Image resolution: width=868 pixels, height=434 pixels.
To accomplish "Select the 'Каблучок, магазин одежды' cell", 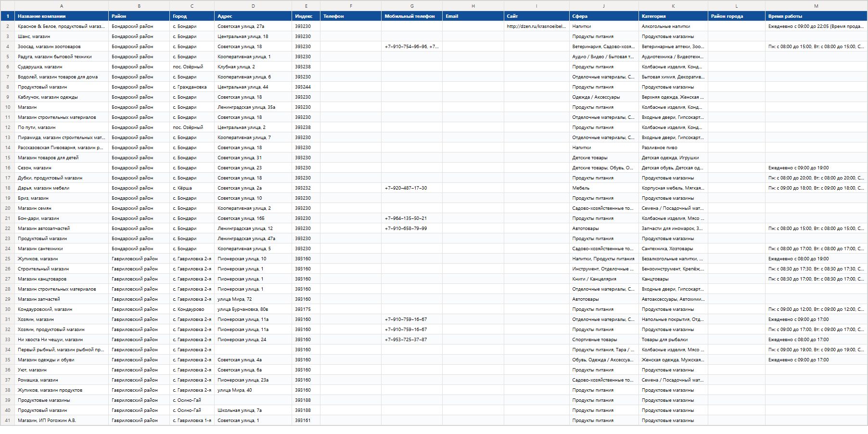I will 62,97.
